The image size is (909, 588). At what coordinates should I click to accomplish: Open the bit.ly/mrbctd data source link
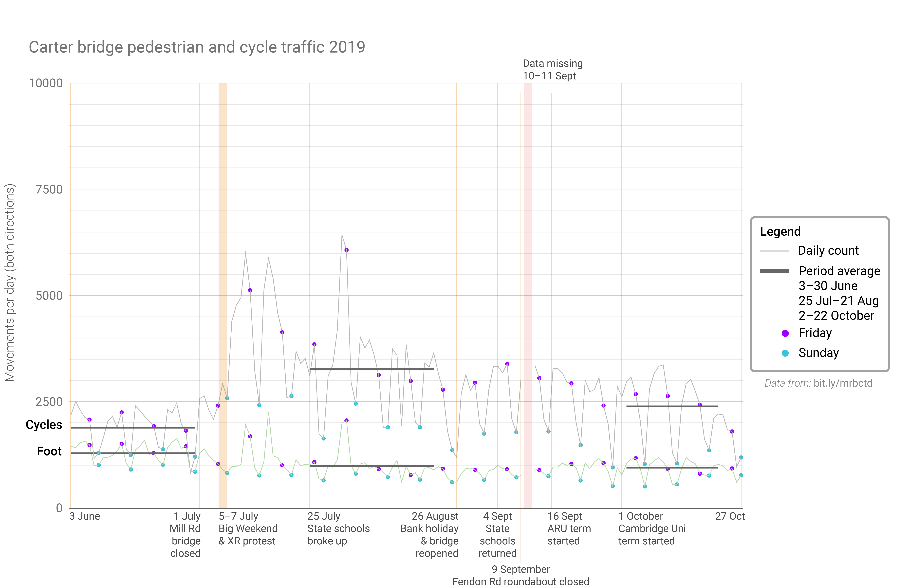(843, 383)
